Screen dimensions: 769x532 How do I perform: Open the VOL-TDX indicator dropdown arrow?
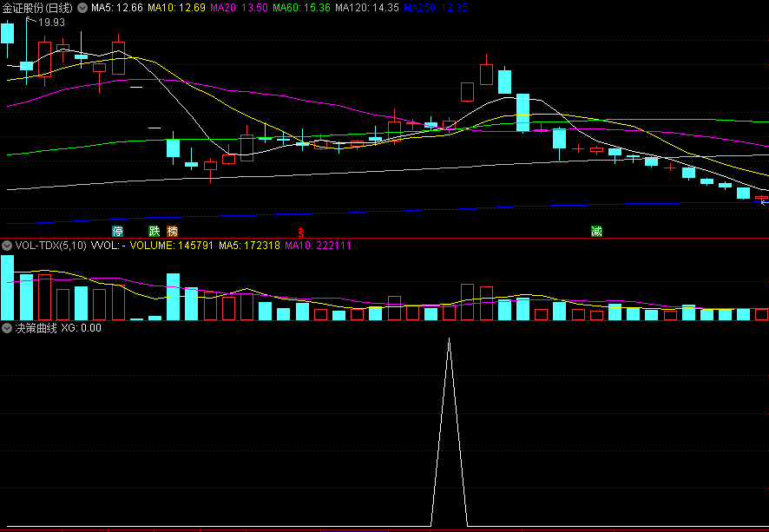7,245
